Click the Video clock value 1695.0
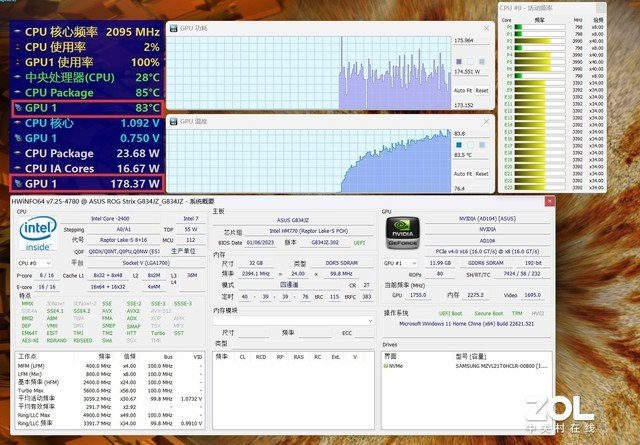Screen dimensions: 640x445 pos(532,295)
